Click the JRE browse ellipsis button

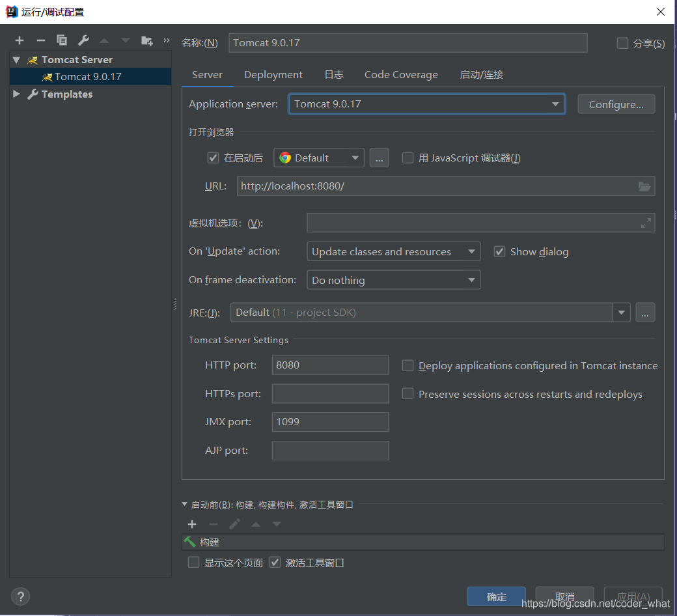tap(645, 313)
